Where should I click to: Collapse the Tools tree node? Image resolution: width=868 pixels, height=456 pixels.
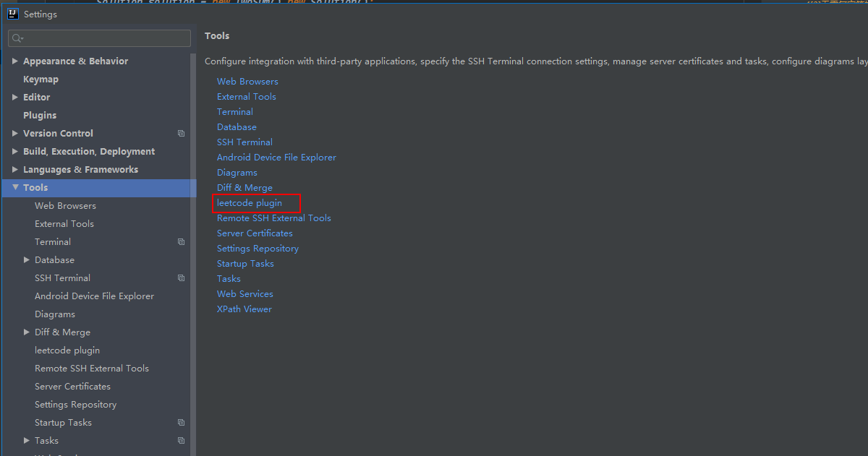click(15, 188)
